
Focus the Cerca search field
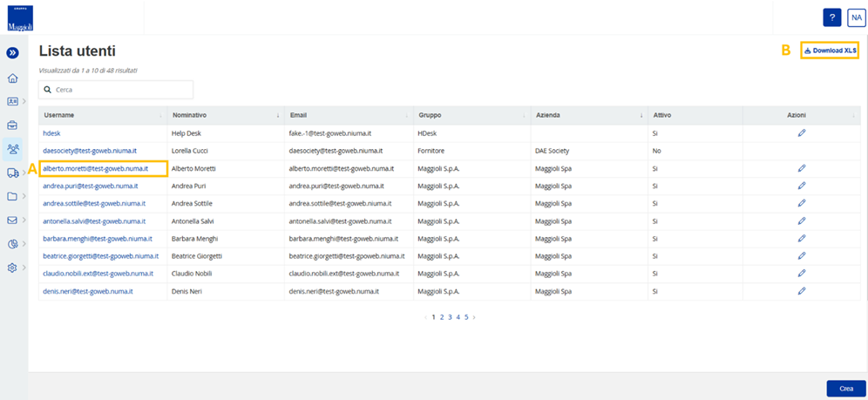[116, 90]
